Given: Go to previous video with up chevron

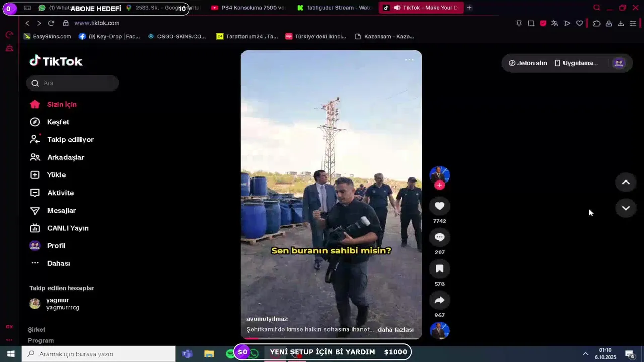Looking at the screenshot, I should click(626, 182).
